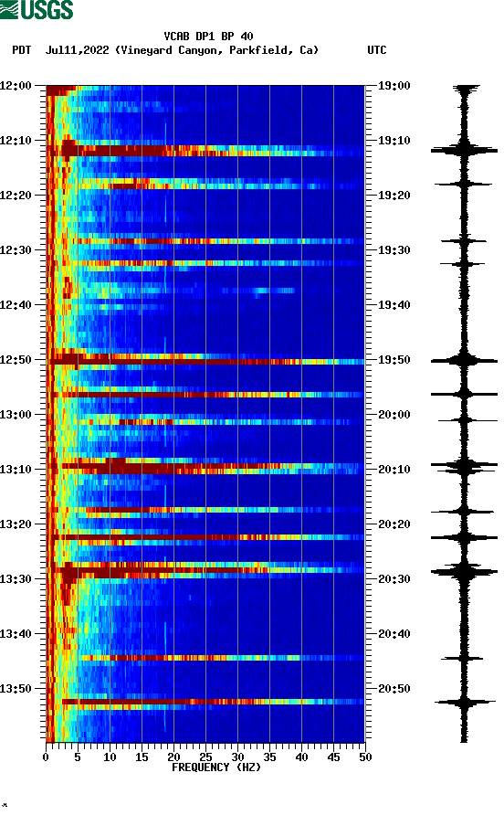Click the 13:20 PDT time label
Screen dimensions: 504x815
(16, 524)
